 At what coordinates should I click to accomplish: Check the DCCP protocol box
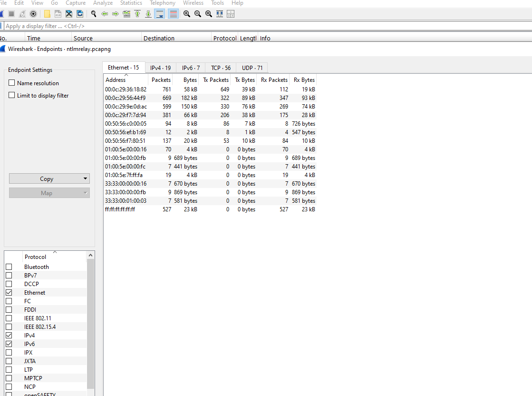pyautogui.click(x=9, y=284)
